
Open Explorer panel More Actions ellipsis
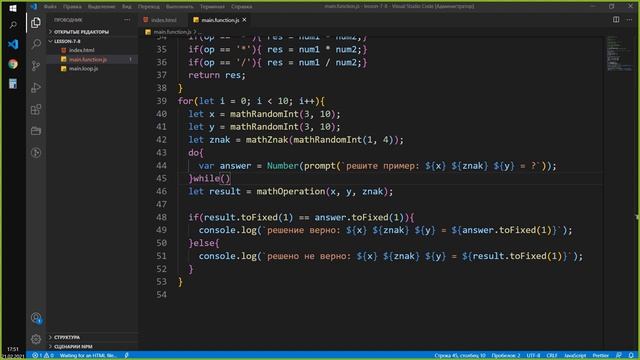[127, 20]
